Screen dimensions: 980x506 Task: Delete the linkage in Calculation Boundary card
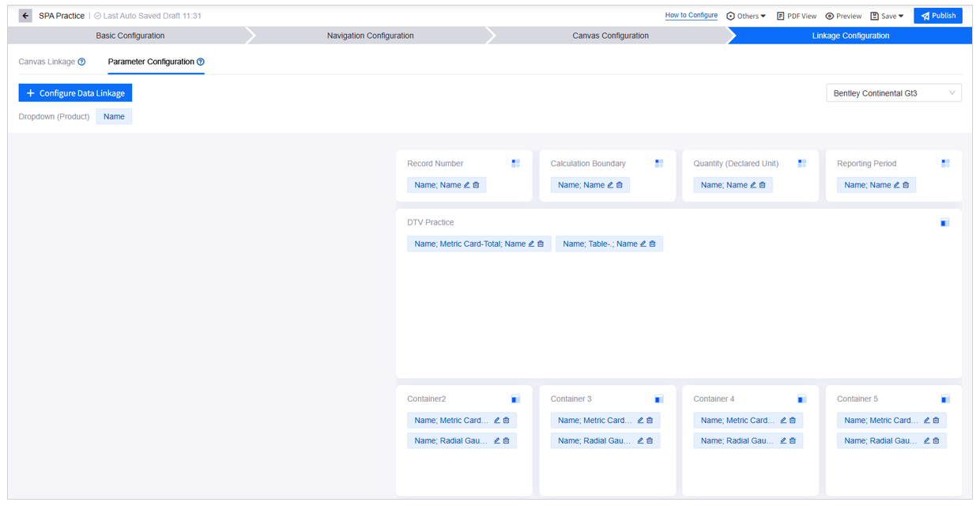point(620,185)
